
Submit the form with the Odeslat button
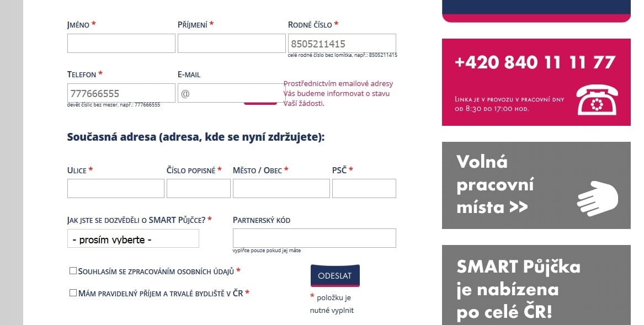pyautogui.click(x=335, y=276)
